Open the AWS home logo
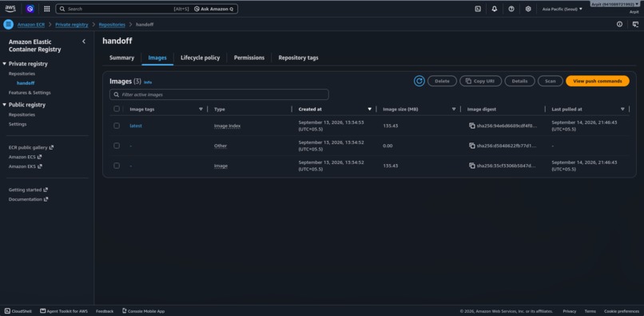 (10, 9)
